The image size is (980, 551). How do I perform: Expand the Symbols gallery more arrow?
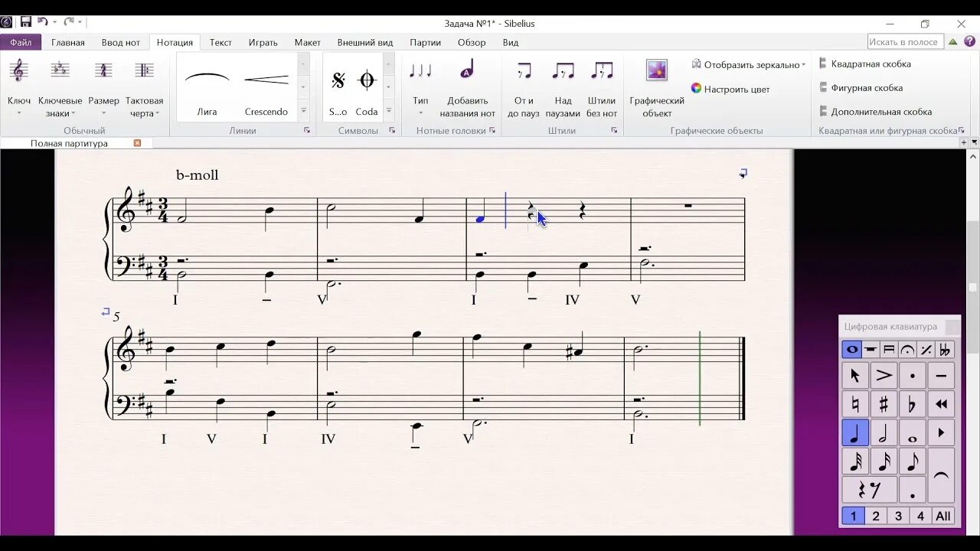[389, 111]
